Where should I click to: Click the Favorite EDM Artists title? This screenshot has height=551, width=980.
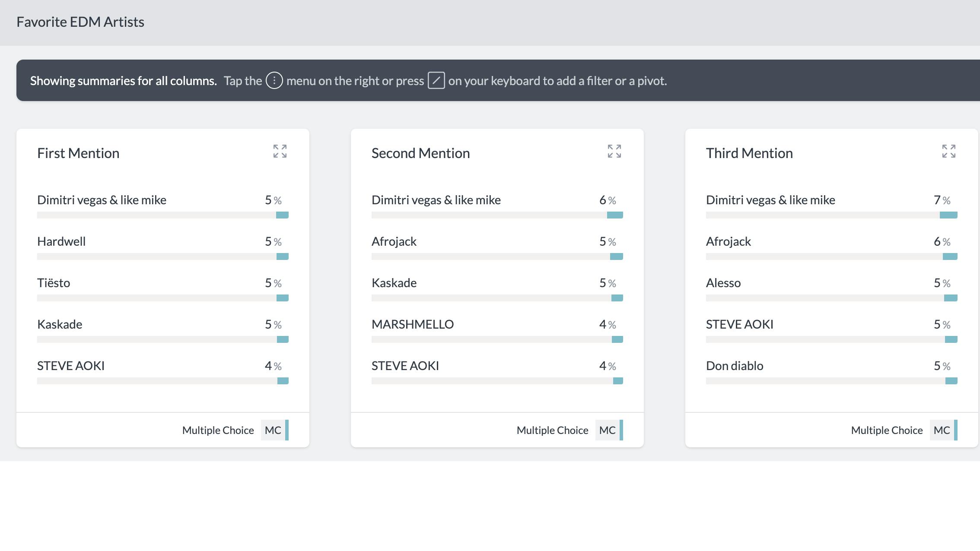click(x=80, y=22)
